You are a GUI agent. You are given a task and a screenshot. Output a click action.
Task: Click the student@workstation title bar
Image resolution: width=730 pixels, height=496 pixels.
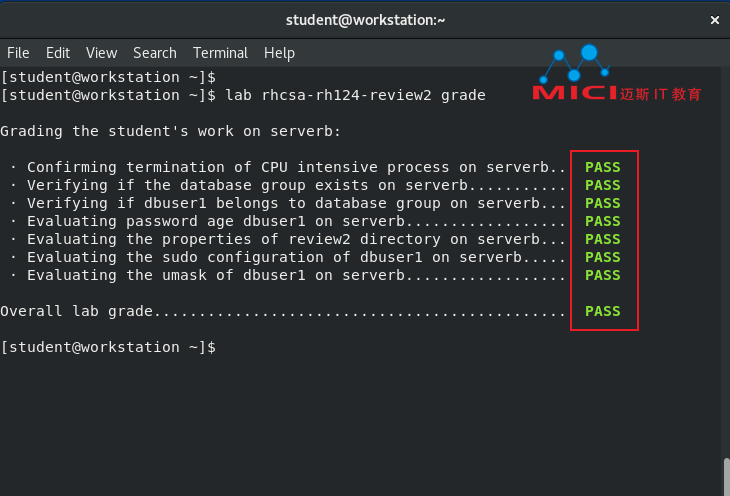365,20
